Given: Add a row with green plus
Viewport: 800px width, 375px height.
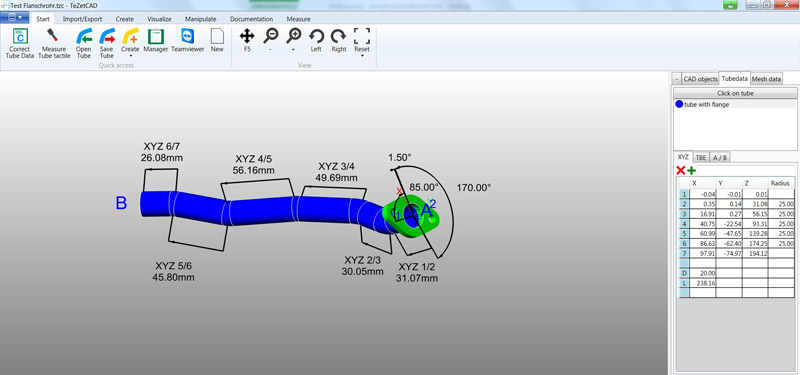Looking at the screenshot, I should coord(691,171).
